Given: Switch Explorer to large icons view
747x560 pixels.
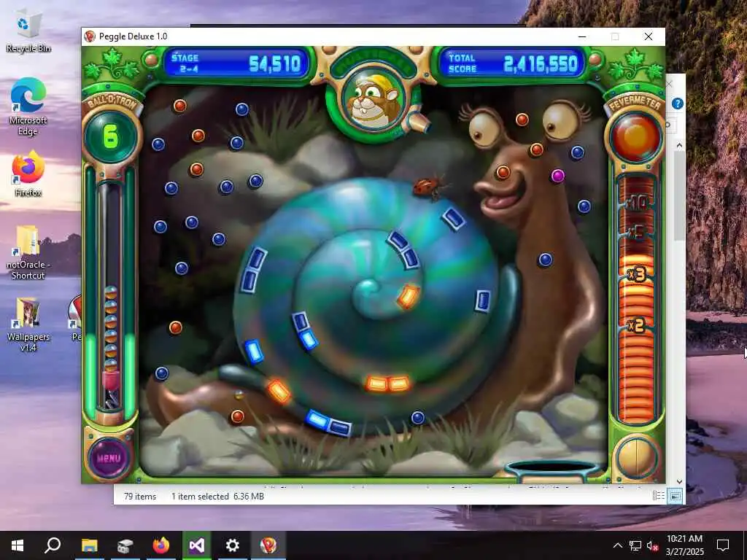Looking at the screenshot, I should tap(675, 496).
